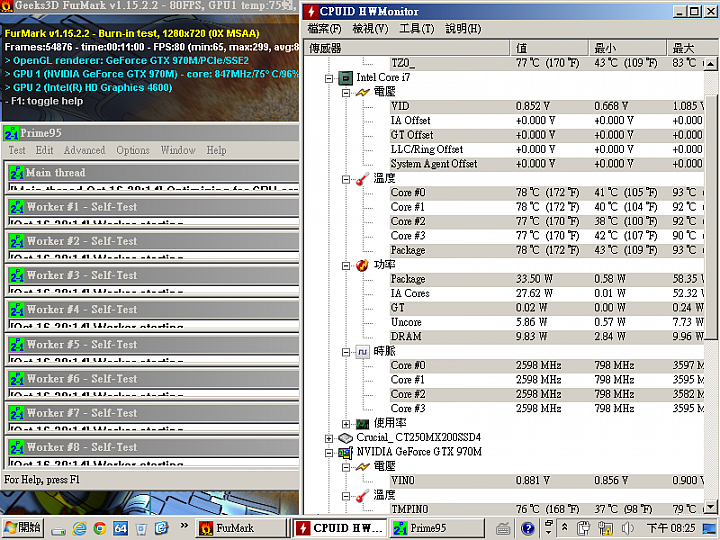The width and height of the screenshot is (720, 540).
Task: Show more quick launch items chevron
Action: [184, 525]
